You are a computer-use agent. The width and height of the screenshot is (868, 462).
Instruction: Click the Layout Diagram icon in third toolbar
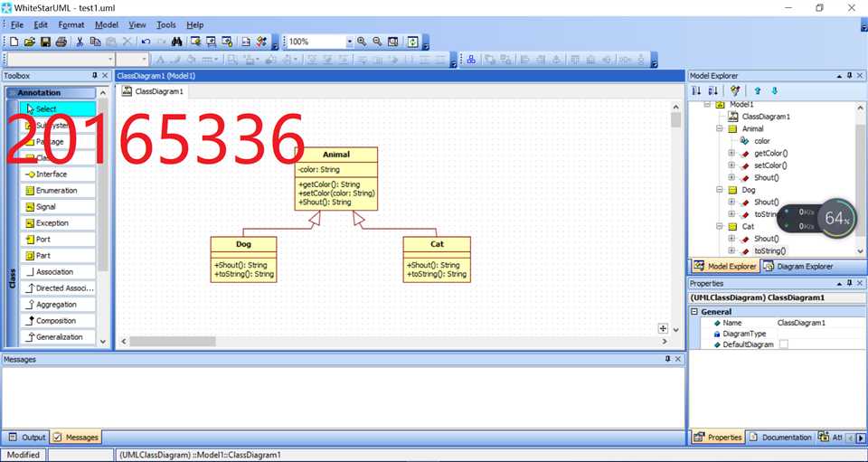coord(471,59)
